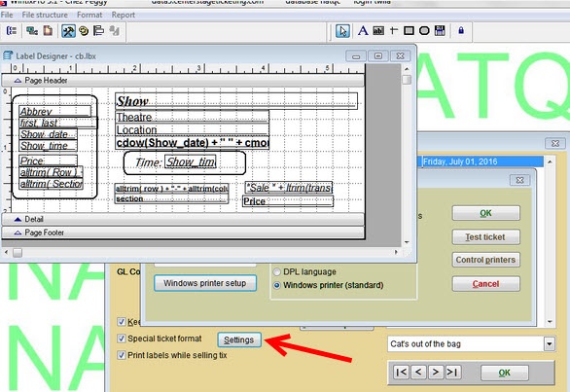
Task: Click scroll up arrow in Label Designer
Action: click(x=407, y=69)
